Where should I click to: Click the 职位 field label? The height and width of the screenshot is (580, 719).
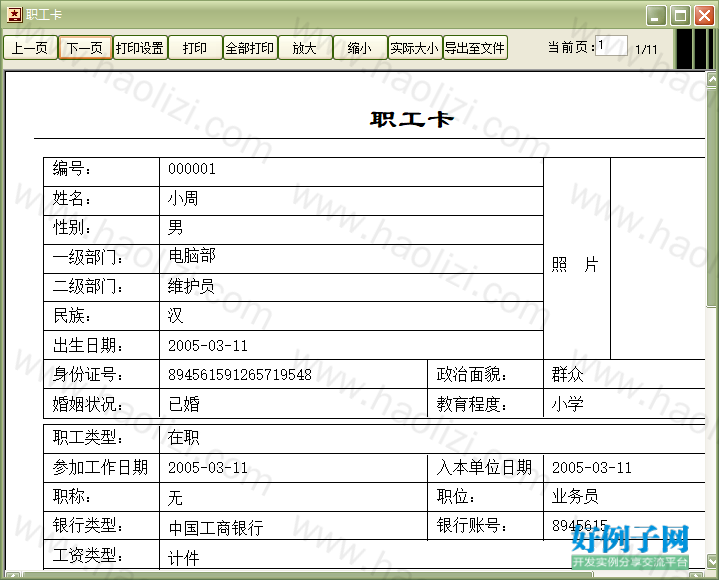click(x=455, y=497)
